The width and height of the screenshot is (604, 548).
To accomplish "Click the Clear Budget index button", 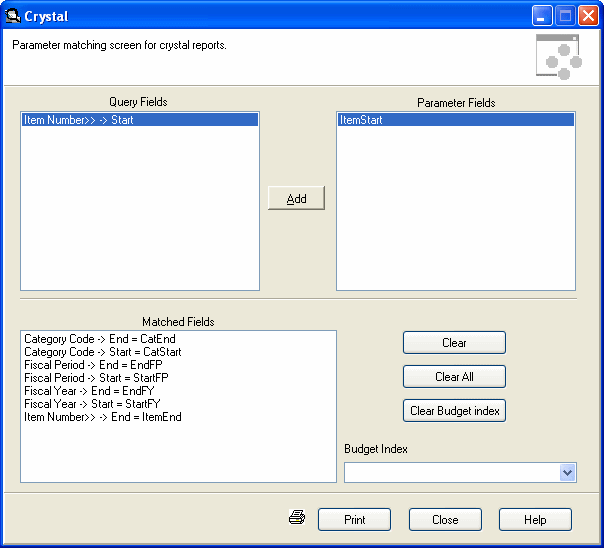I will (x=454, y=411).
